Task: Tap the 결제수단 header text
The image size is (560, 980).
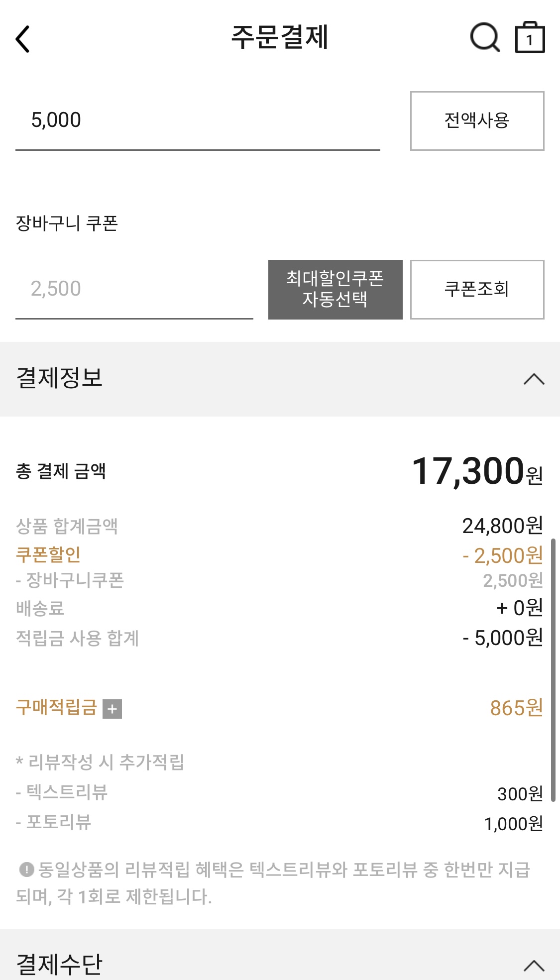Action: click(x=59, y=964)
